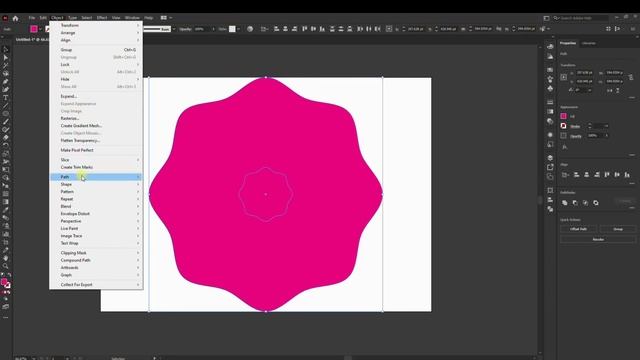The width and height of the screenshot is (640, 360).
Task: Click Fill swatch in control bar
Action: [x=34, y=29]
